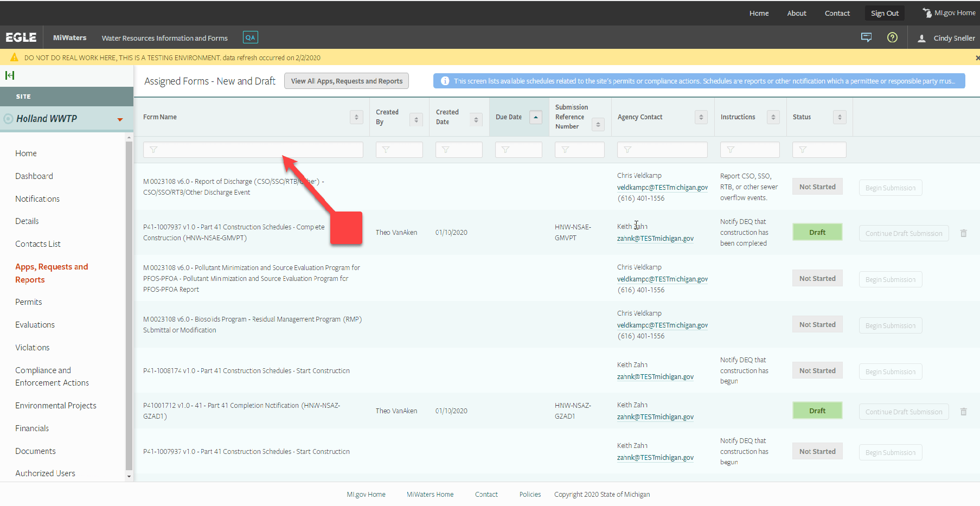980x506 pixels.
Task: Go to Violations in the sidebar menu
Action: pyautogui.click(x=33, y=348)
